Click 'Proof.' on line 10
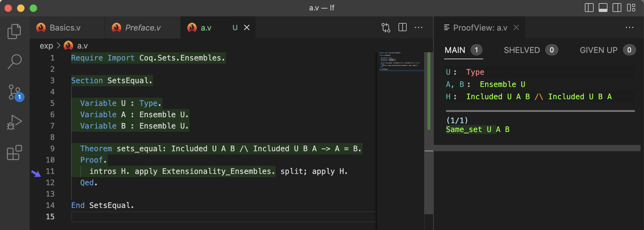 pos(93,160)
